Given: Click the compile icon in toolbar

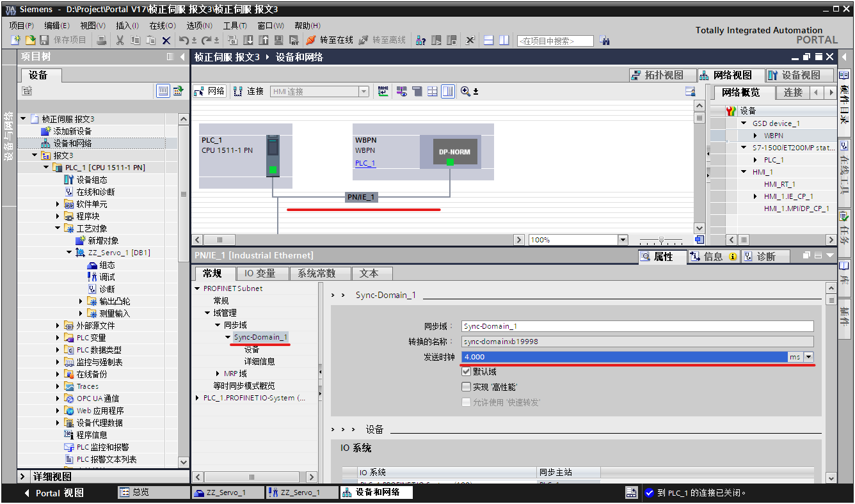Looking at the screenshot, I should click(x=233, y=40).
